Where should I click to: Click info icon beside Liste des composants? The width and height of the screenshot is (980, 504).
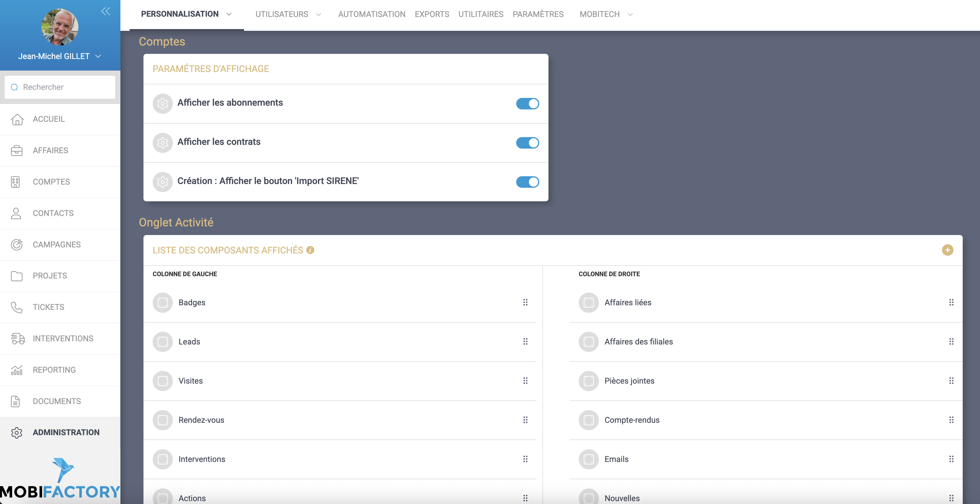(x=310, y=250)
